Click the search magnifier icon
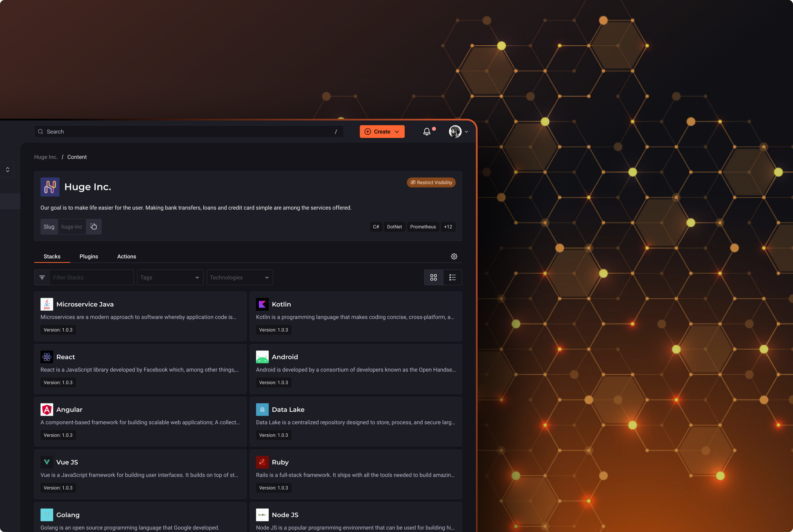Image resolution: width=793 pixels, height=532 pixels. tap(40, 132)
